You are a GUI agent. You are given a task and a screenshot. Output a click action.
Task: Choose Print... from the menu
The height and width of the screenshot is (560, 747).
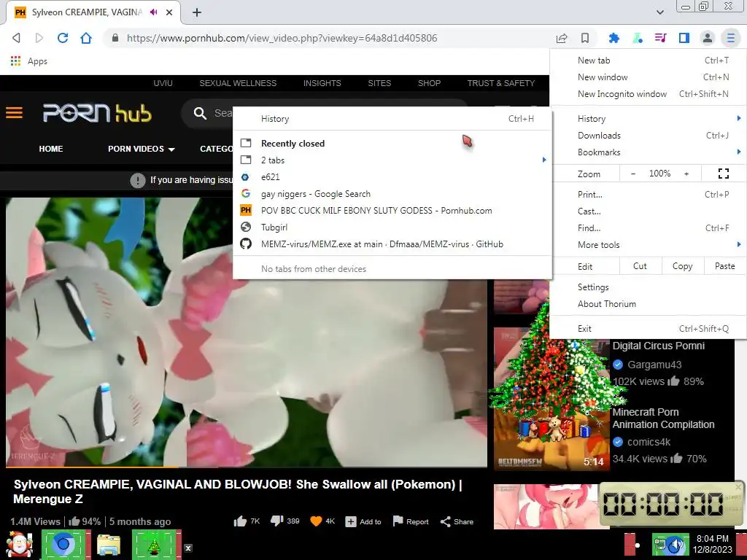coord(648,194)
